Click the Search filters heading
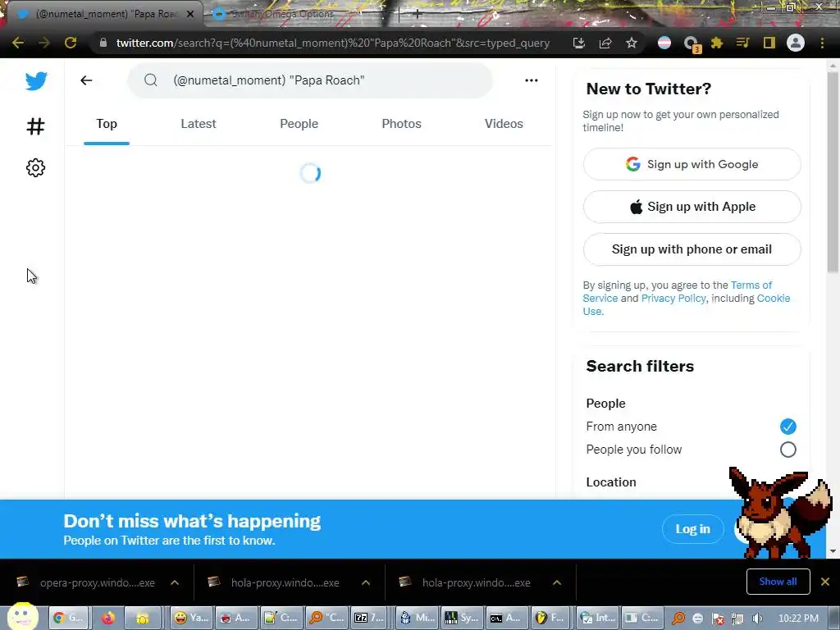The width and height of the screenshot is (840, 630). click(x=640, y=367)
